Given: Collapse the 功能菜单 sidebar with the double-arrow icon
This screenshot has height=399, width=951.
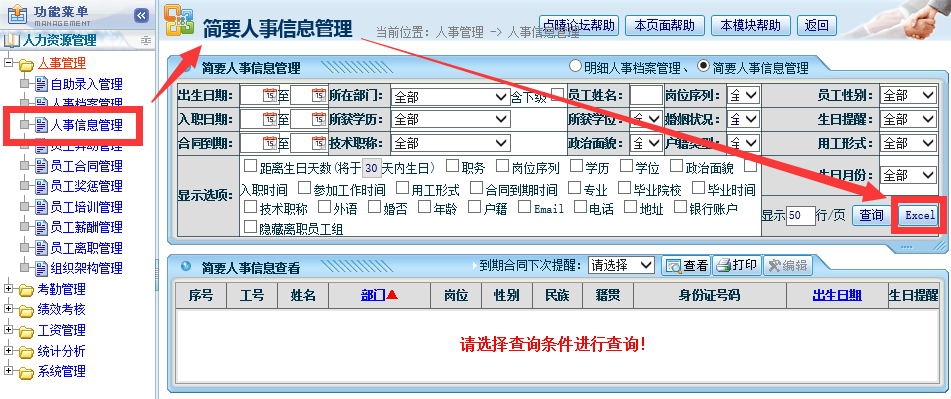Looking at the screenshot, I should click(x=141, y=15).
